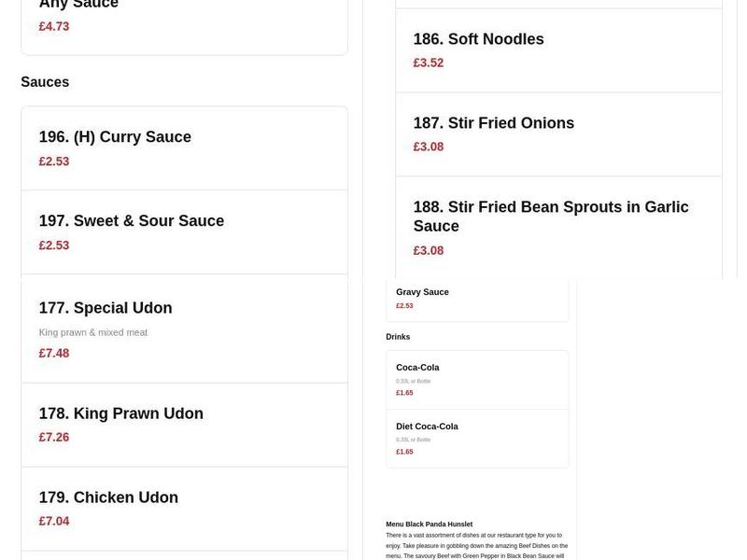Click the £7.48 Special Udon price
This screenshot has height=560, width=747.
point(54,353)
